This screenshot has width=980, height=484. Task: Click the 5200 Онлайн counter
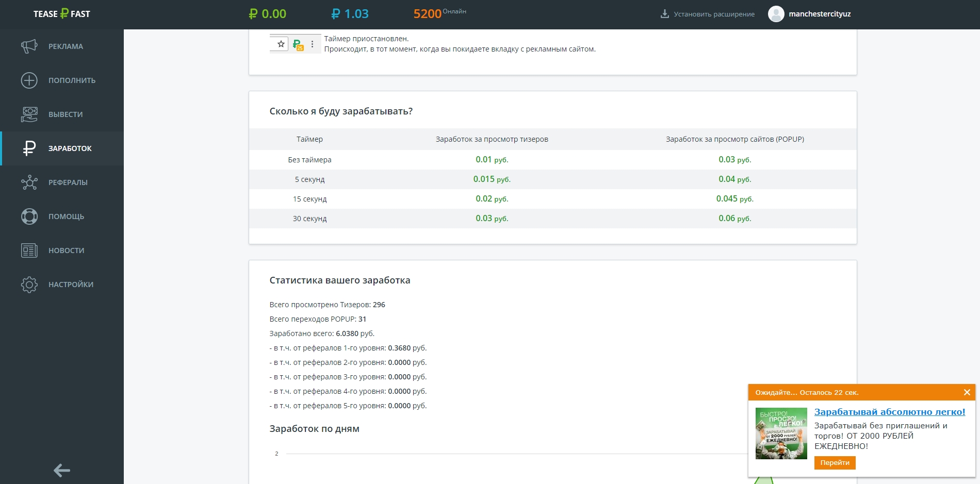[x=439, y=14]
